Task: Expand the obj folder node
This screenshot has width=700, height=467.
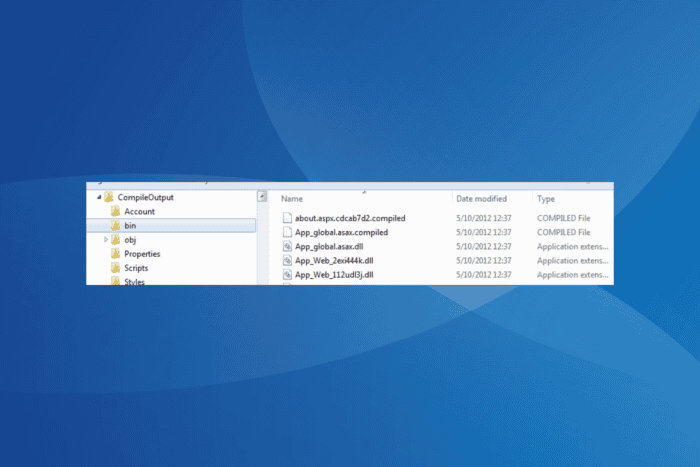Action: pos(106,240)
